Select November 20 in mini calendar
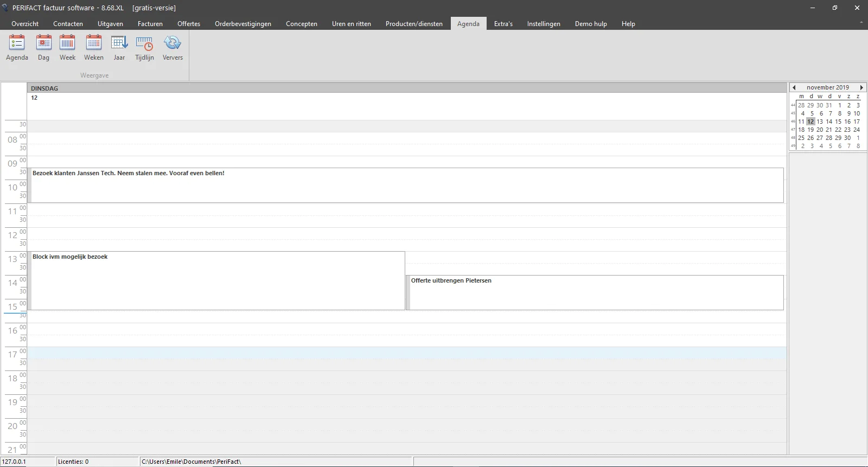Screen dimensions: 868x467 820,130
